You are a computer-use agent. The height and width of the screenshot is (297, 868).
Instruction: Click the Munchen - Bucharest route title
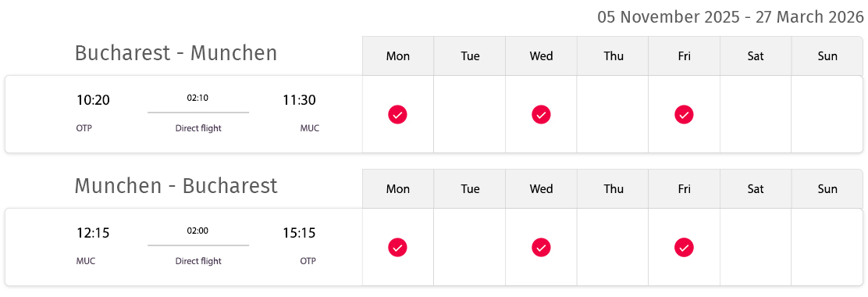176,186
